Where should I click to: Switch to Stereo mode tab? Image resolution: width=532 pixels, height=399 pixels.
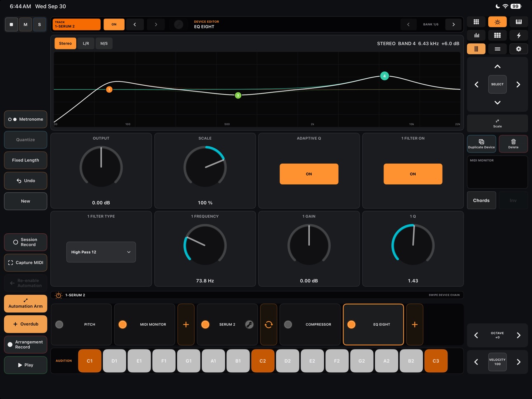tap(65, 43)
